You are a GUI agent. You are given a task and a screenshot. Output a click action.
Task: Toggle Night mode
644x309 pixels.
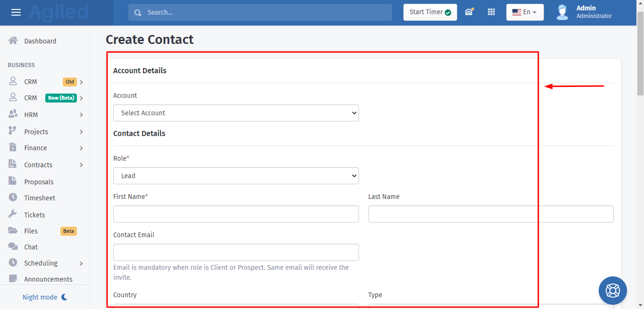(x=45, y=297)
